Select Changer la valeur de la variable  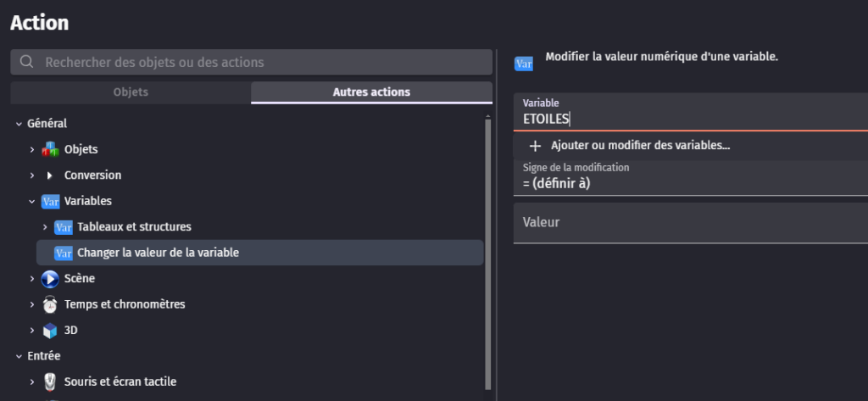click(158, 253)
